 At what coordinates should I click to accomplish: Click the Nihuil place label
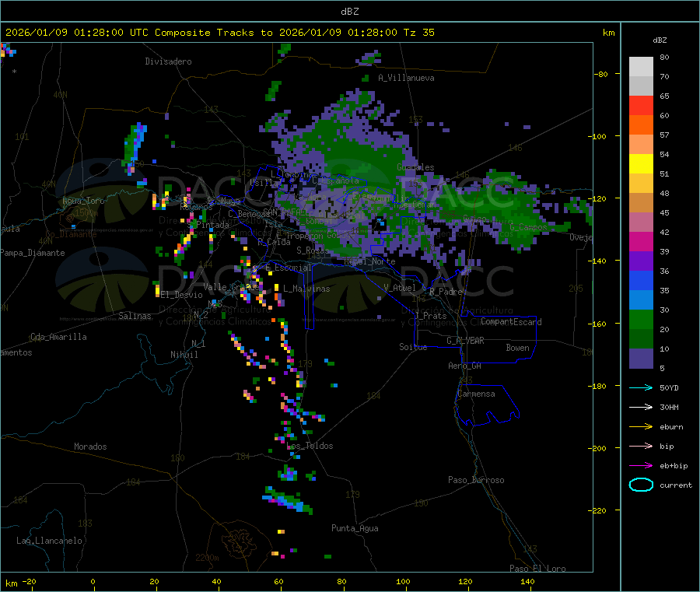[x=184, y=355]
